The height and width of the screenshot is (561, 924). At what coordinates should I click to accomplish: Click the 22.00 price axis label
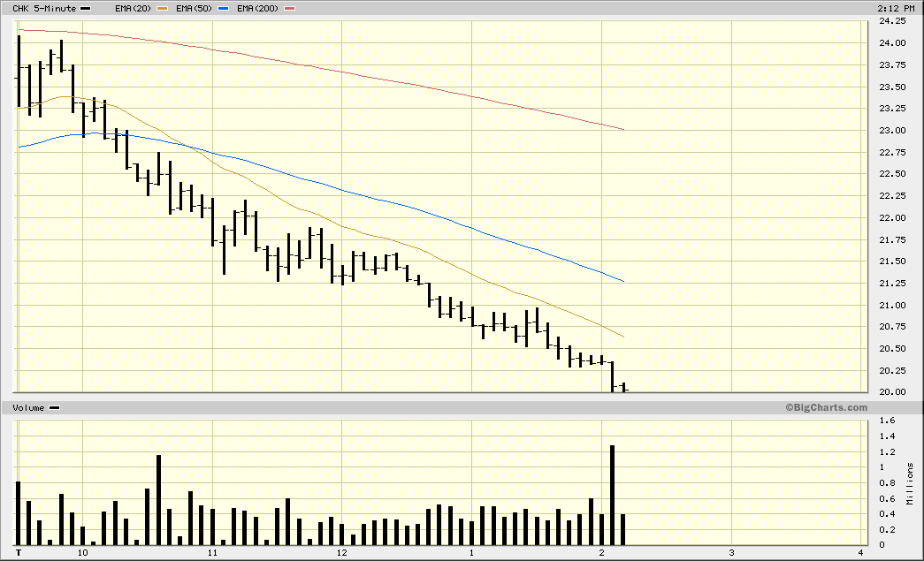[x=892, y=218]
